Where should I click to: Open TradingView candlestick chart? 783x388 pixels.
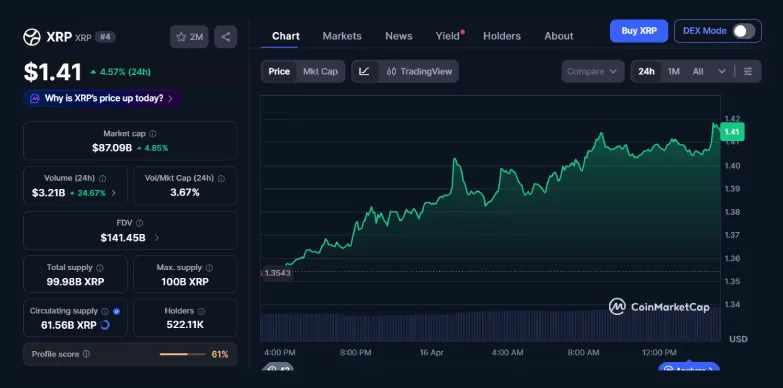tap(419, 71)
